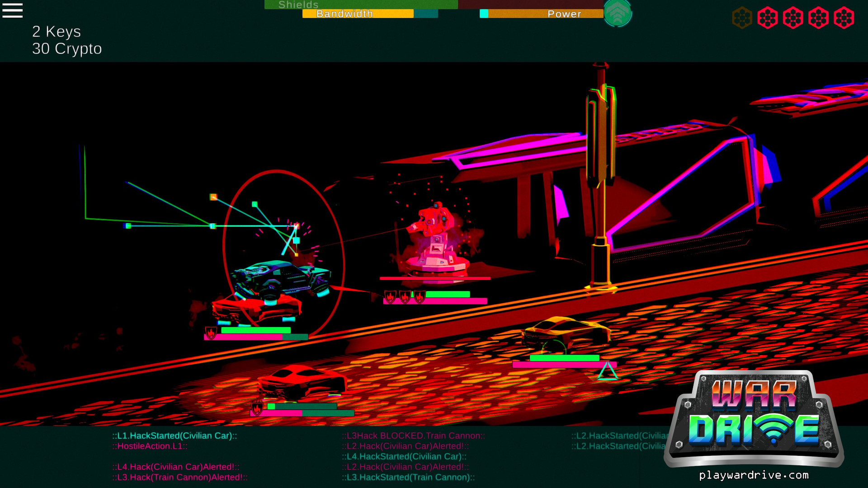868x488 pixels.
Task: Open the hamburger menu
Action: pyautogui.click(x=13, y=11)
